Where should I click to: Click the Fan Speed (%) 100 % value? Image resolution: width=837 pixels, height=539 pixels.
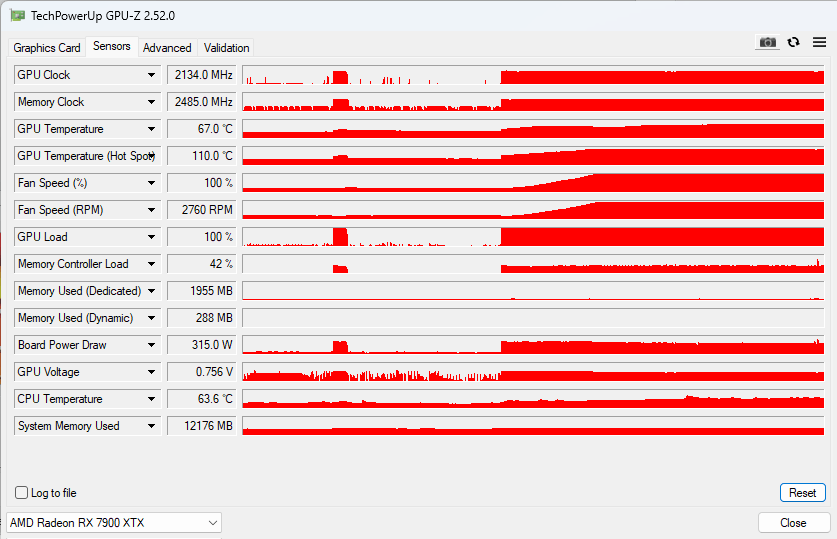pyautogui.click(x=202, y=183)
